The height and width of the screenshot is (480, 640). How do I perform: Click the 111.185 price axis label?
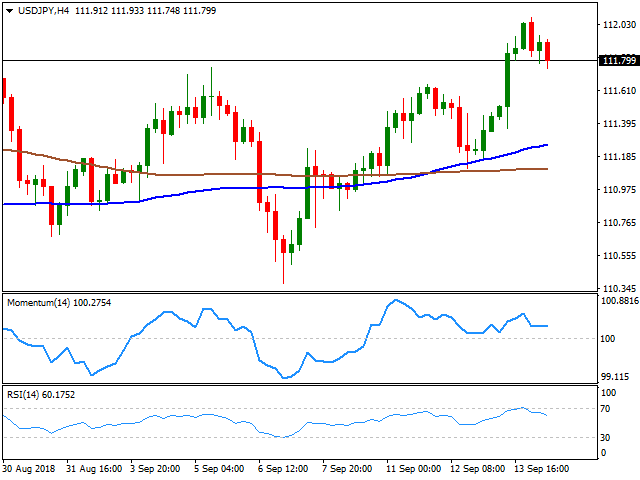(619, 157)
